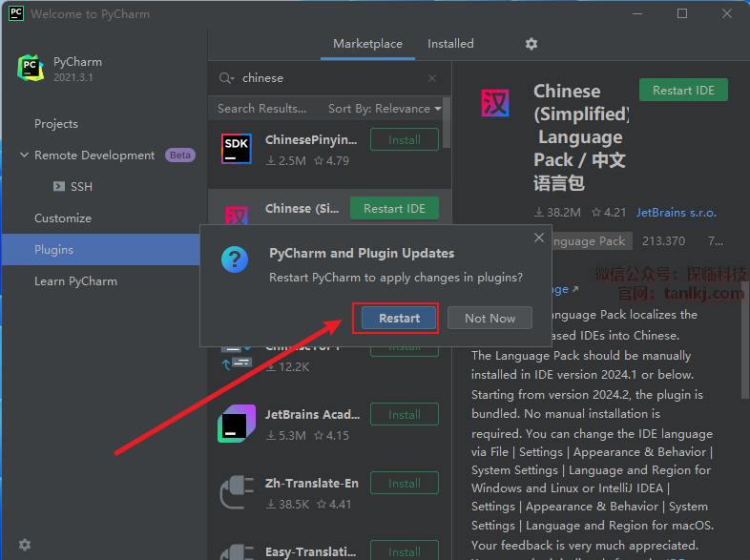Click the PyCharm logo in the sidebar
The width and height of the screenshot is (750, 560).
click(x=31, y=69)
